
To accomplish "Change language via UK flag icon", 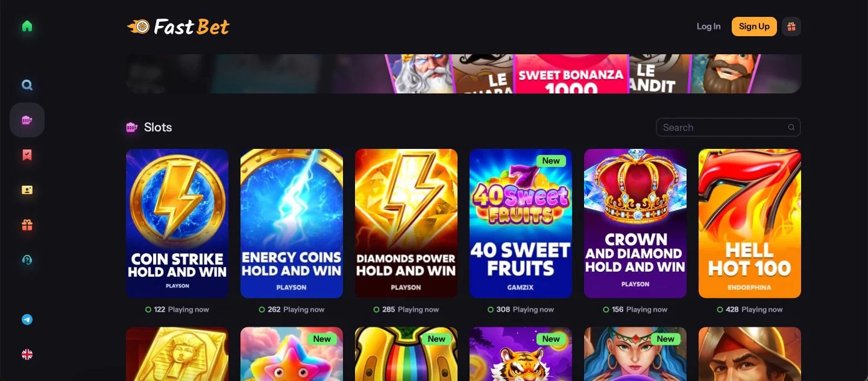I will click(x=27, y=354).
